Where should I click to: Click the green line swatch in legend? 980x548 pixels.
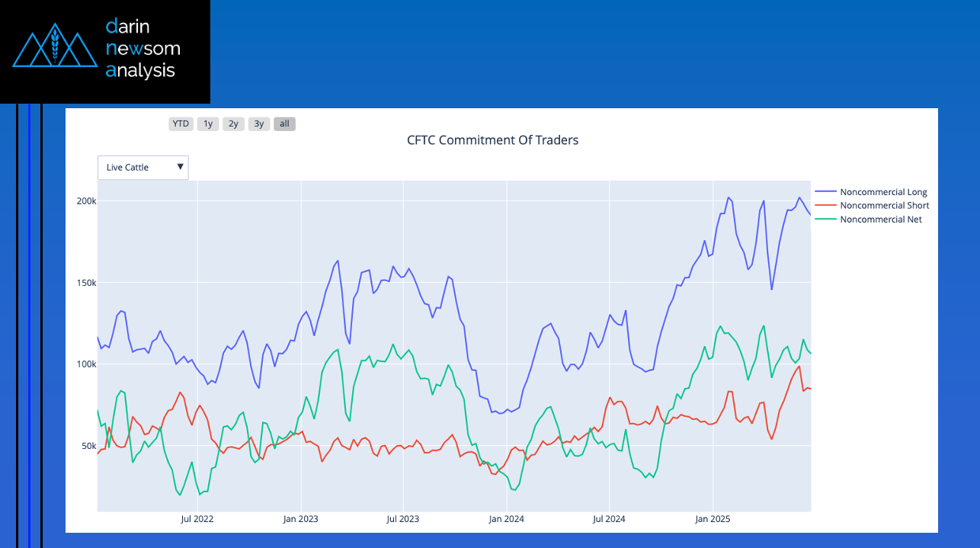click(x=825, y=220)
